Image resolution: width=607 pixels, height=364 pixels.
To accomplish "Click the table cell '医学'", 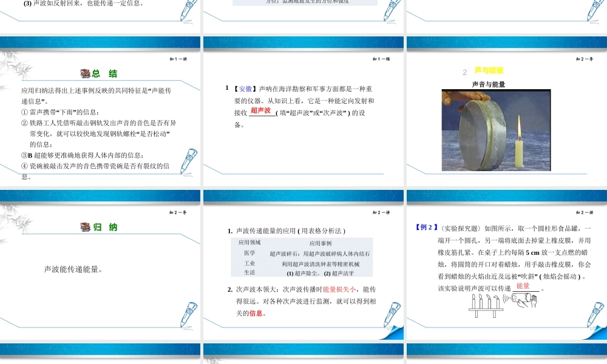I will point(249,253).
